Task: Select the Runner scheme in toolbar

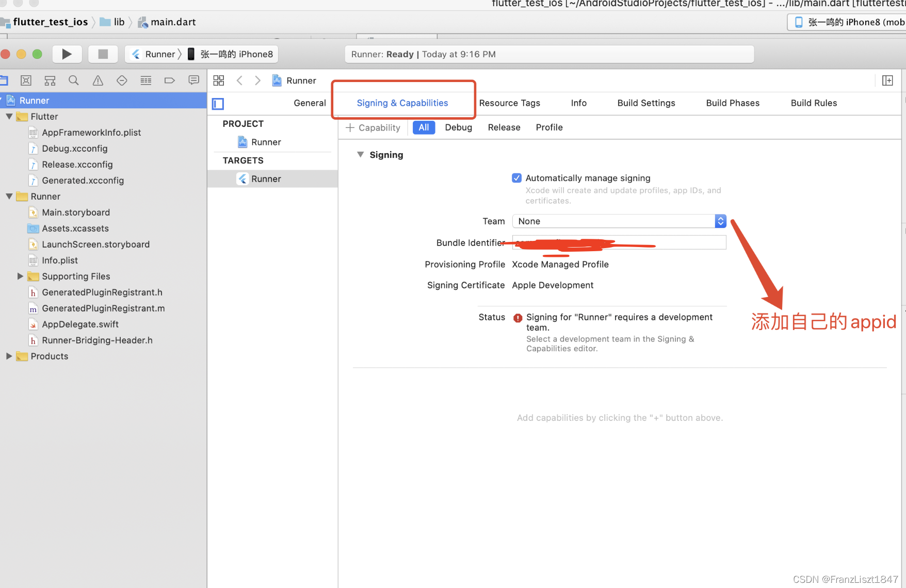Action: click(154, 54)
